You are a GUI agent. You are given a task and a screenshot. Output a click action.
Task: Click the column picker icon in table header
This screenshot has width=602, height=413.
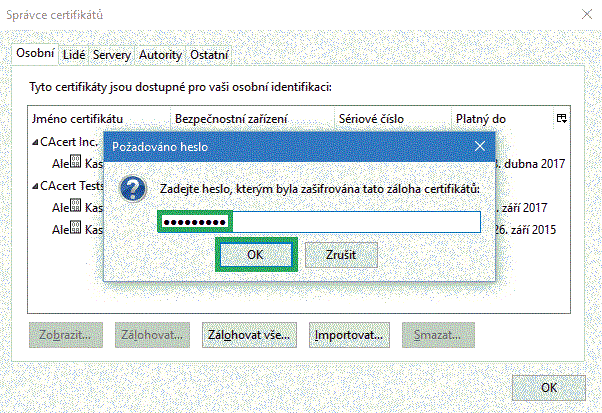point(562,118)
